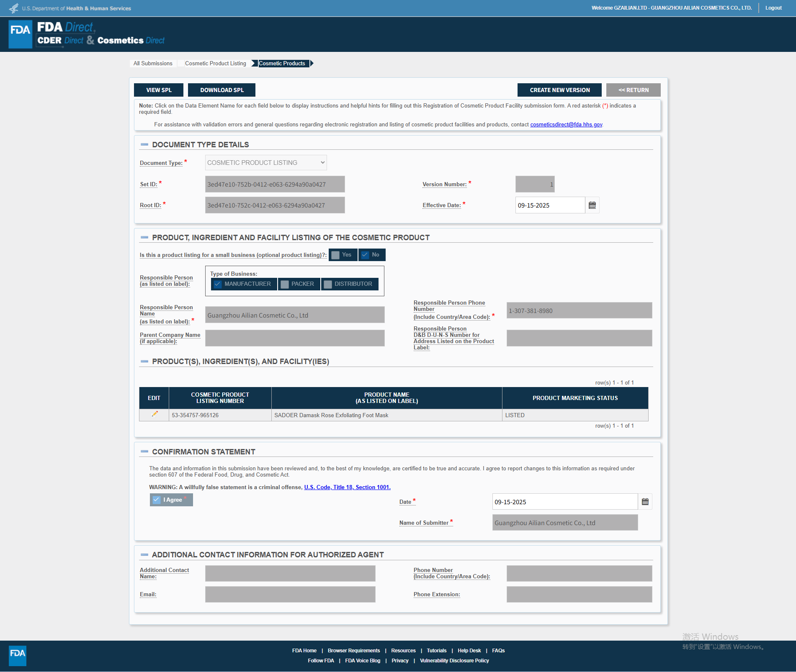Toggle the PACKER business type checkbox
796x672 pixels.
tap(285, 284)
